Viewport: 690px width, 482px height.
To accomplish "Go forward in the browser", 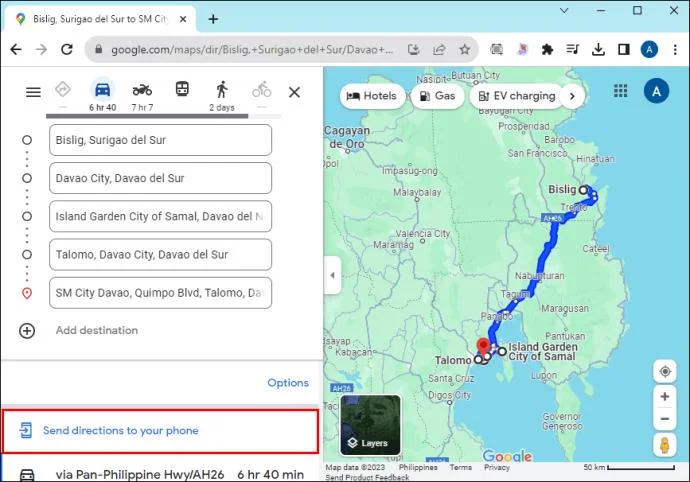I will (x=41, y=49).
